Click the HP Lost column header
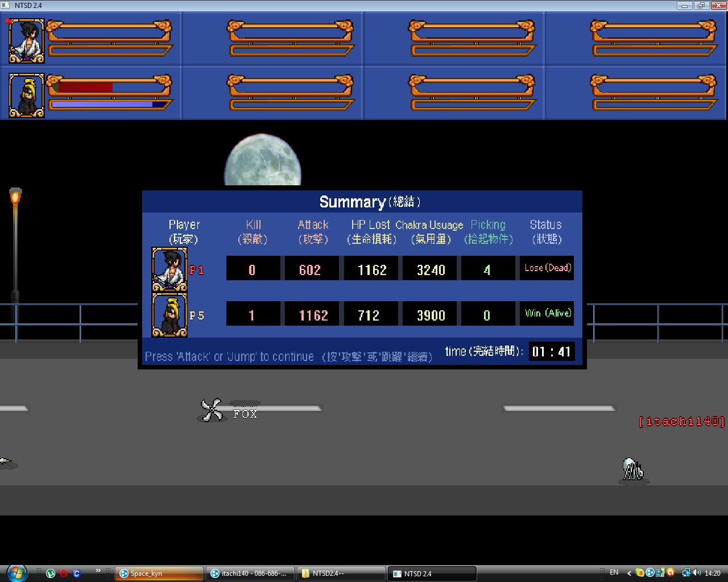Image resolution: width=728 pixels, height=582 pixels. point(371,231)
